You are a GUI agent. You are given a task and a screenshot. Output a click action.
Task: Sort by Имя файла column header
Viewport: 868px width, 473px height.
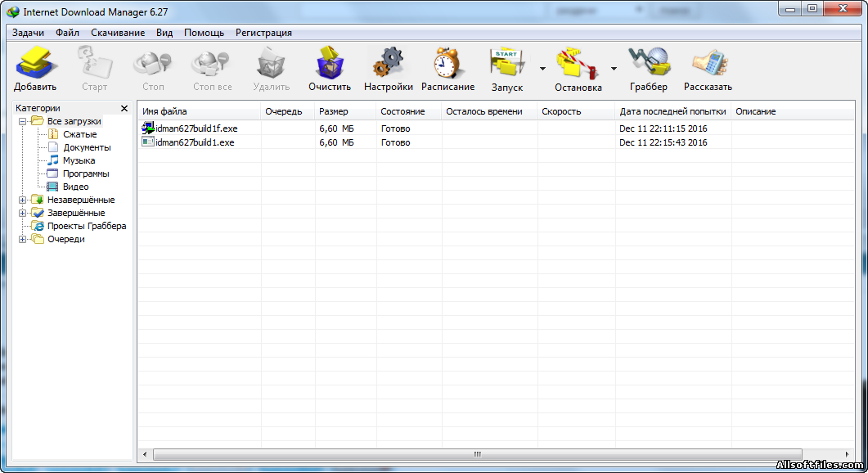200,111
